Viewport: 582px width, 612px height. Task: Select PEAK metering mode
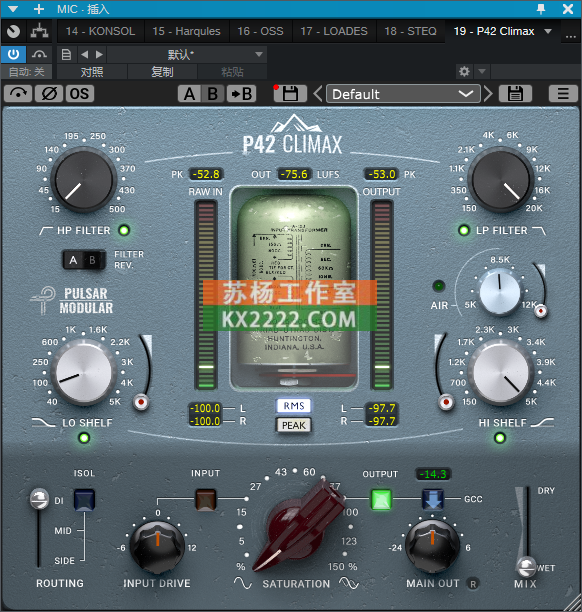[294, 425]
